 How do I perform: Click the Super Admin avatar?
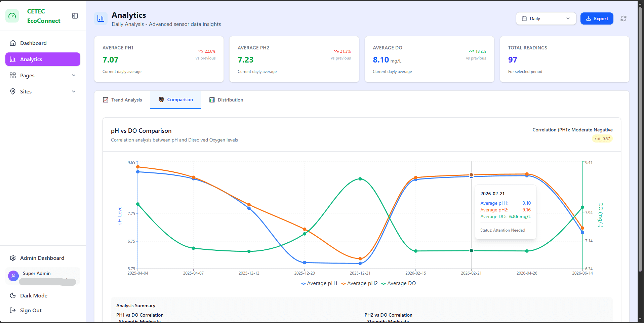click(x=13, y=276)
